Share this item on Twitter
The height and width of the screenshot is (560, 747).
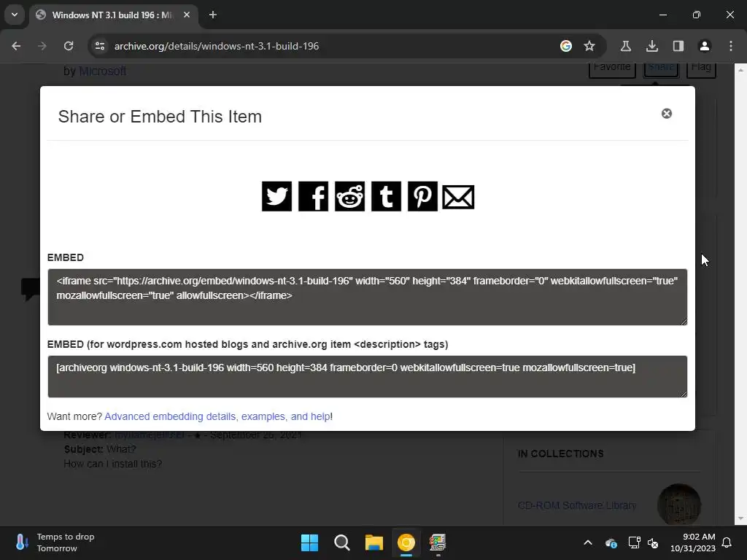(276, 196)
